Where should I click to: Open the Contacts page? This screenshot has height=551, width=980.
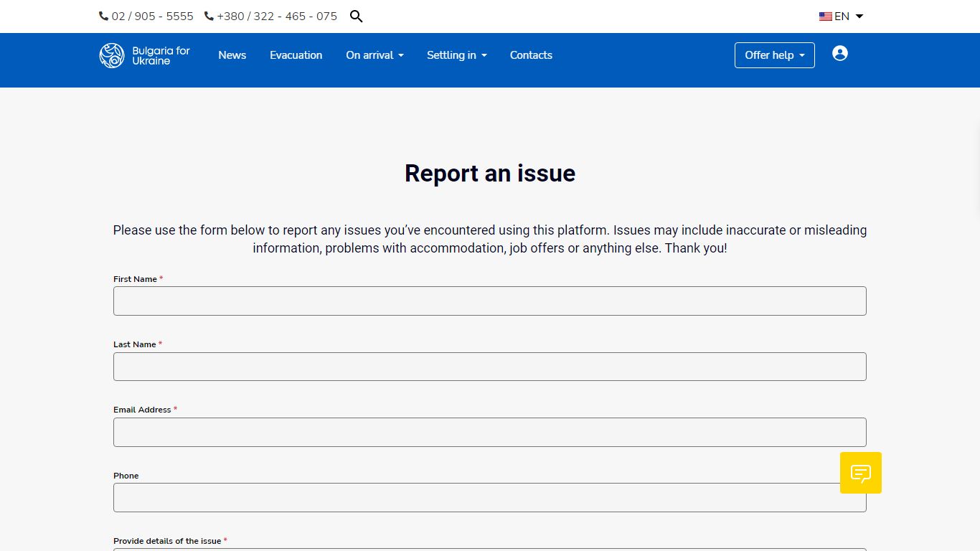531,55
